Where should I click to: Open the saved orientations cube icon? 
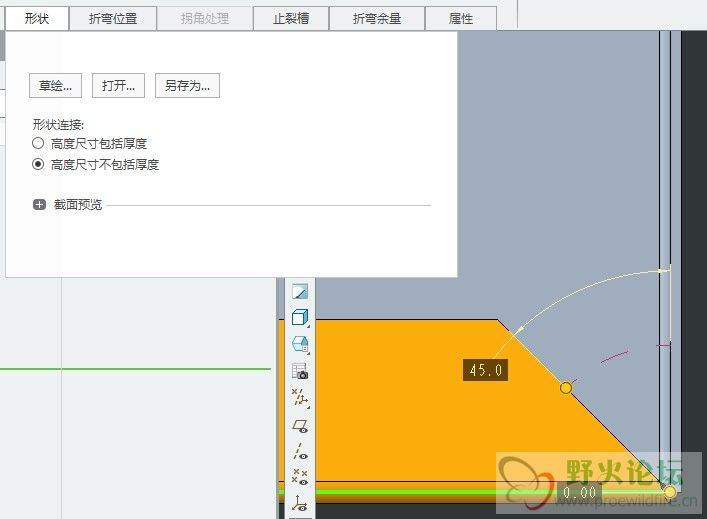pyautogui.click(x=300, y=344)
